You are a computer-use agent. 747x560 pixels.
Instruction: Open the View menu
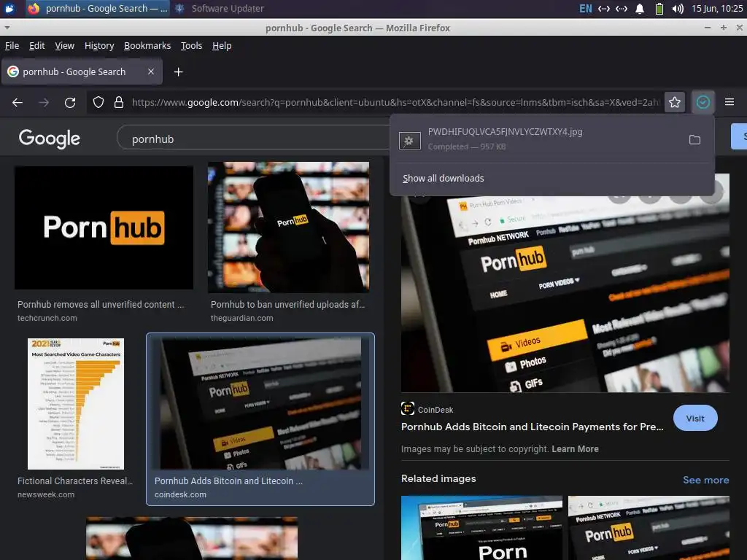pos(64,46)
